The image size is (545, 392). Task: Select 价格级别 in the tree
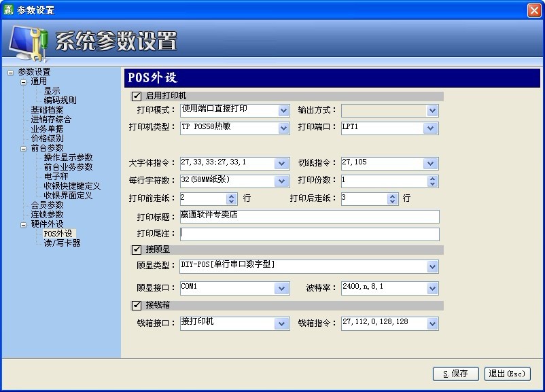(x=47, y=139)
